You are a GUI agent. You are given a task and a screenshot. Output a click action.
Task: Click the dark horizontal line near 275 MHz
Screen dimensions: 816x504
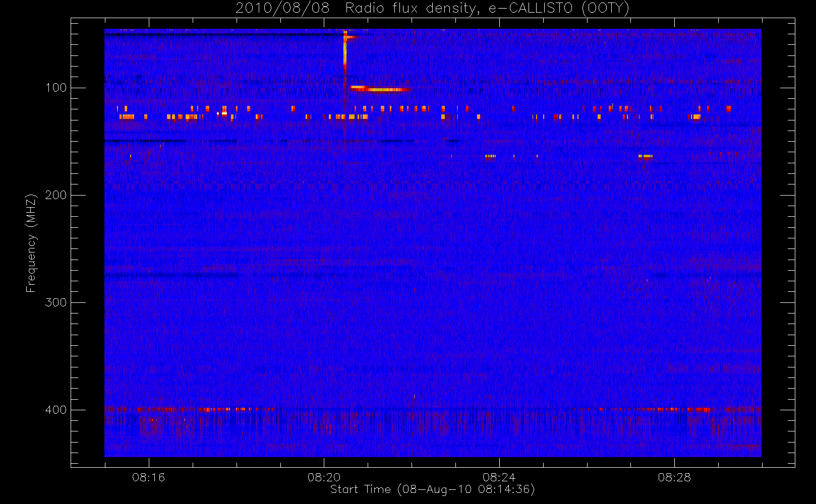(x=171, y=275)
